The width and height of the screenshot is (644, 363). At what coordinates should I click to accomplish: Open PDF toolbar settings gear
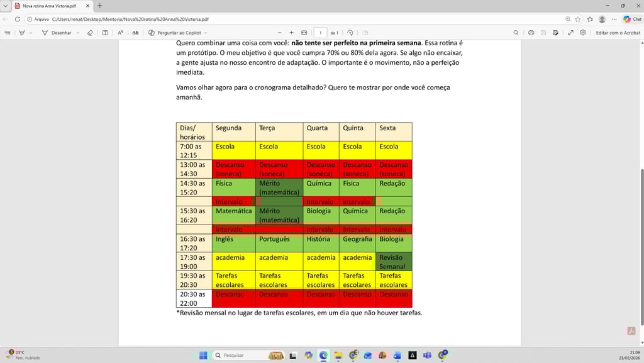coord(583,33)
